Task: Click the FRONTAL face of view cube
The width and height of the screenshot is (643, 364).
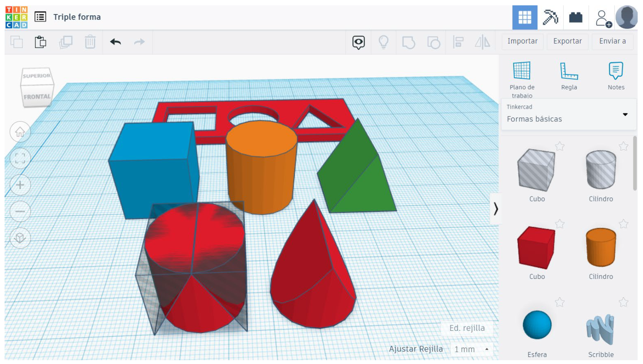Action: click(x=37, y=97)
